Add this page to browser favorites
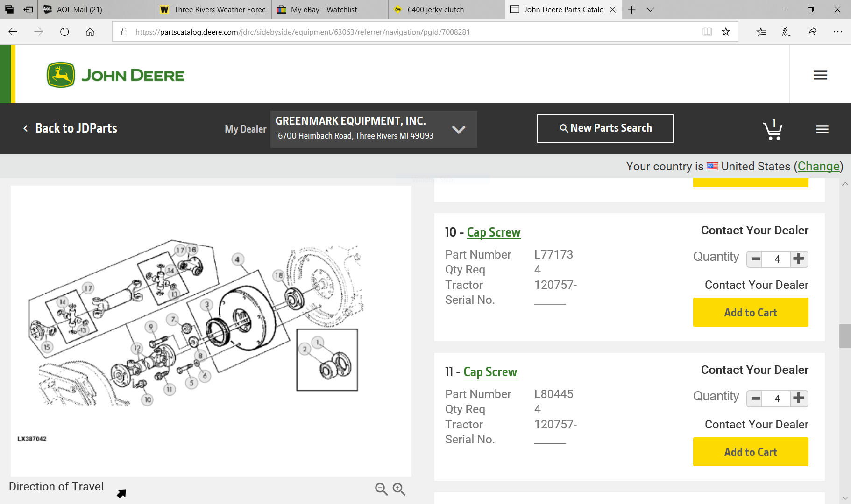 tap(725, 32)
